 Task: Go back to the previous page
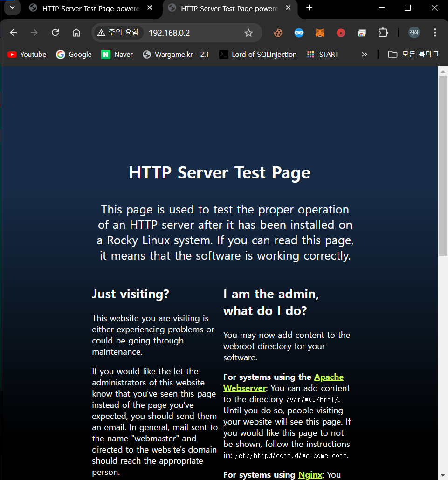pyautogui.click(x=13, y=33)
